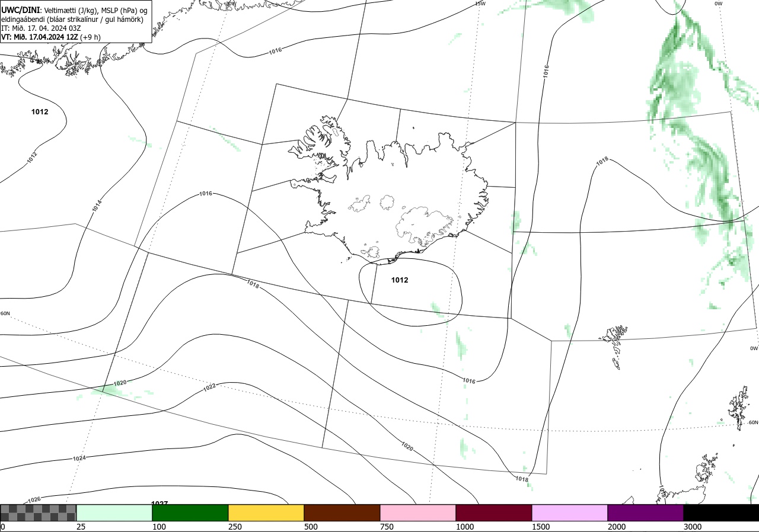This screenshot has height=532, width=759.
Task: Click the 1014 isobar label
Action: click(x=97, y=206)
